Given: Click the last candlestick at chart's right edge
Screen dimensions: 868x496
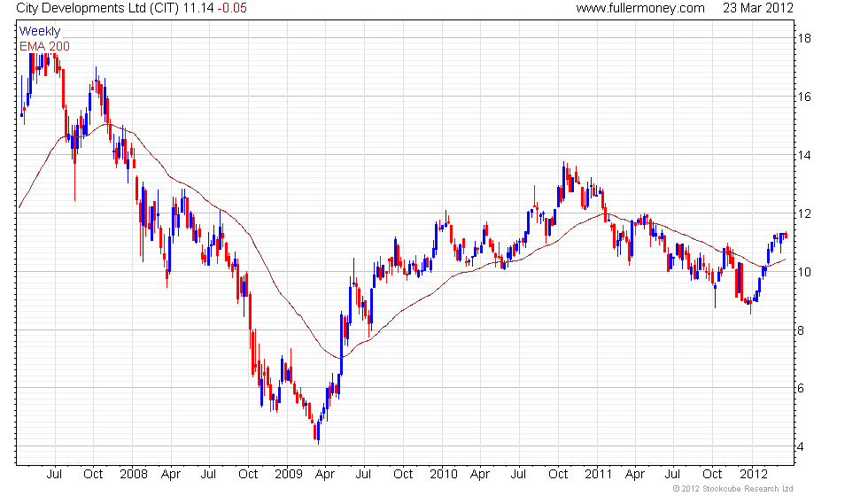Looking at the screenshot, I should pyautogui.click(x=785, y=236).
